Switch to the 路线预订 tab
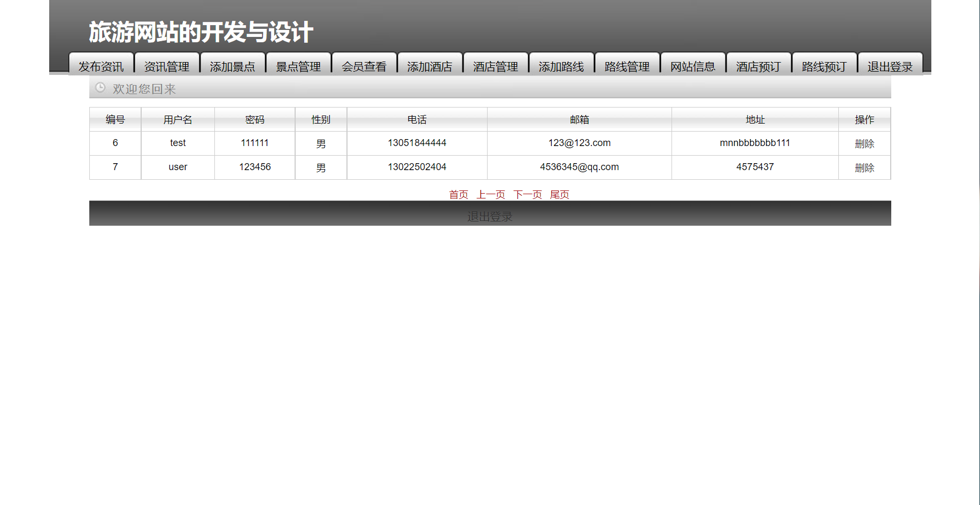The image size is (980, 505). tap(824, 64)
